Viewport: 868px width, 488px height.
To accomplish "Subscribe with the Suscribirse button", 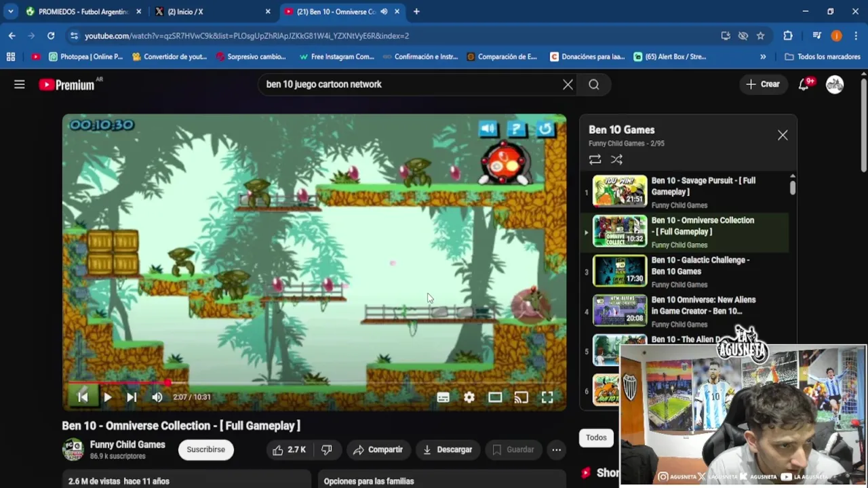I will (x=205, y=449).
